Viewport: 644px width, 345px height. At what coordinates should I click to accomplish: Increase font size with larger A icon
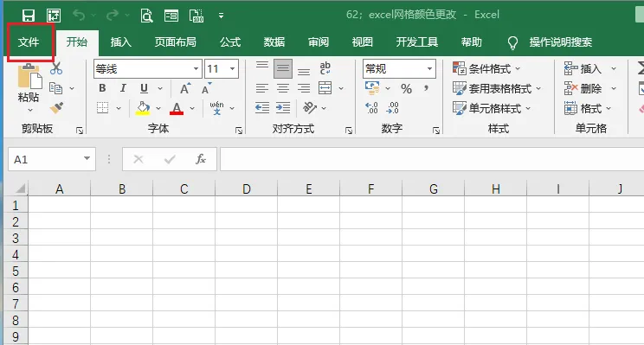[x=185, y=88]
